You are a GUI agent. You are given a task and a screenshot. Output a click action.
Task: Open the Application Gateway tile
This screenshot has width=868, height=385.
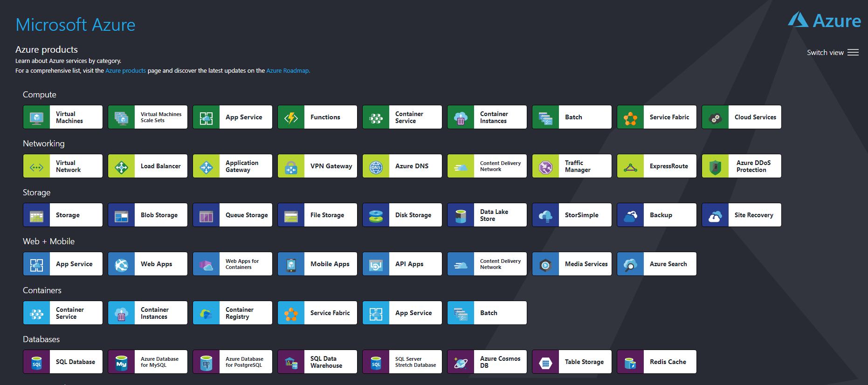coord(233,166)
